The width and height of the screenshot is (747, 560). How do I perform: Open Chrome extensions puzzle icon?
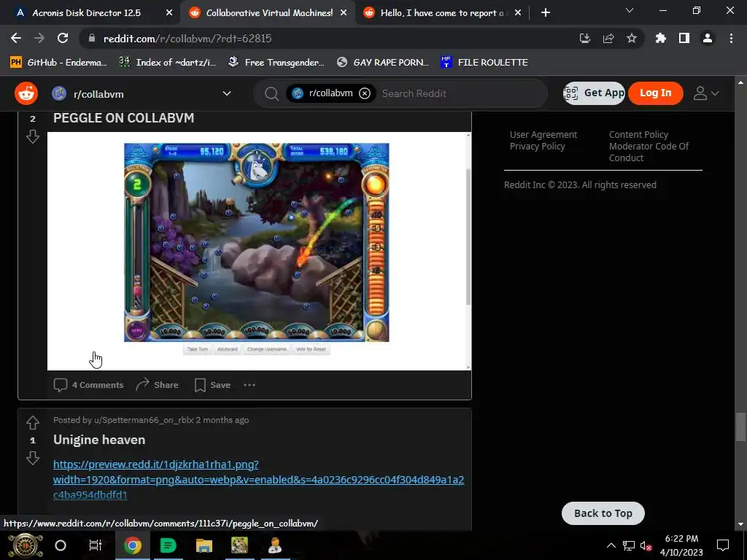[661, 39]
